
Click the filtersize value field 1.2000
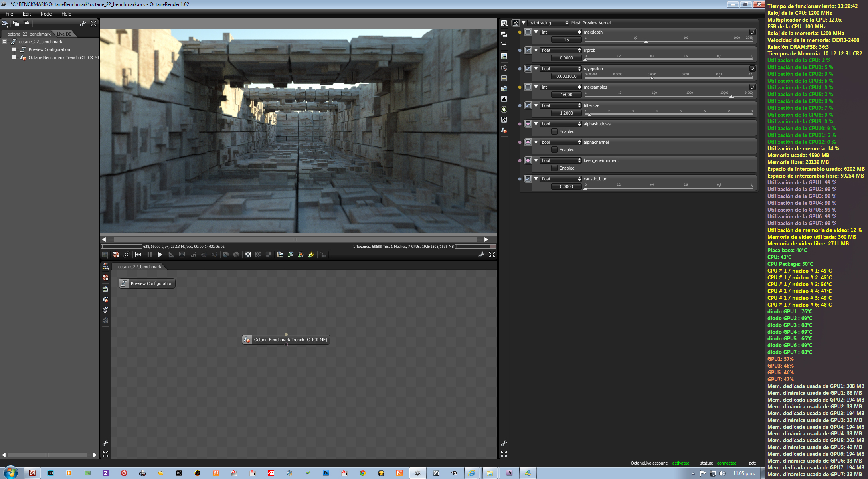(x=566, y=113)
